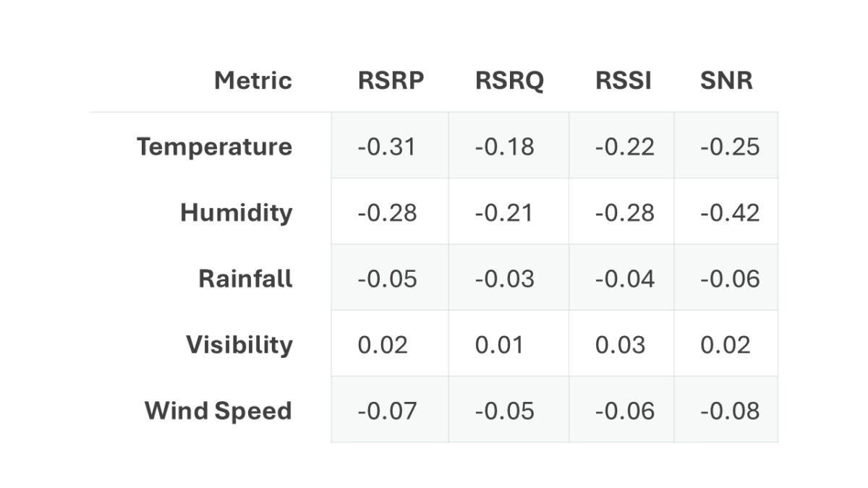Click the SNR column header
Screen dimensions: 868x488
tap(726, 80)
